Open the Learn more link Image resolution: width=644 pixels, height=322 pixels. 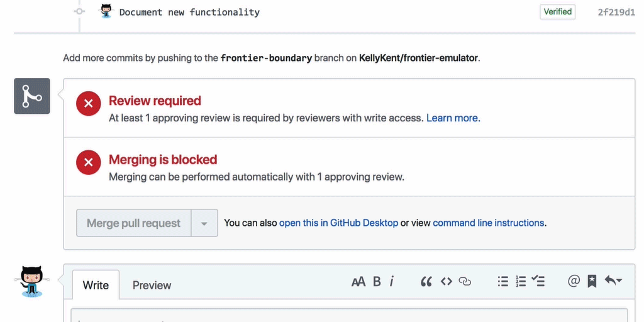pyautogui.click(x=453, y=118)
